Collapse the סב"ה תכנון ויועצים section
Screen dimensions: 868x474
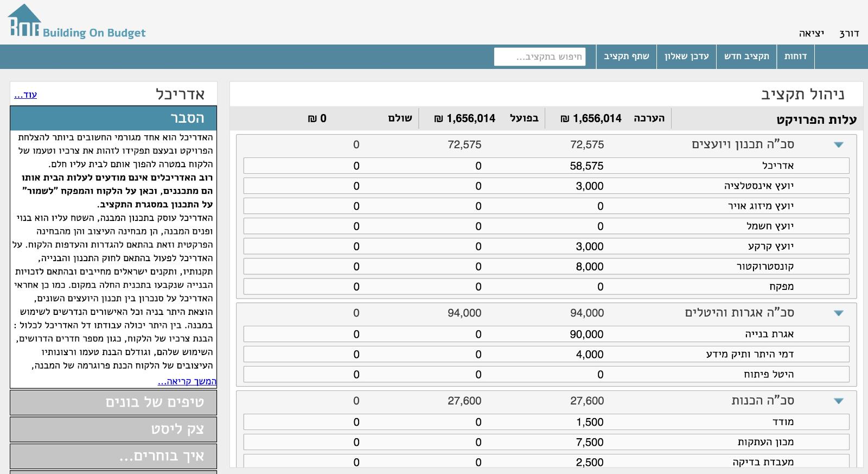click(839, 145)
